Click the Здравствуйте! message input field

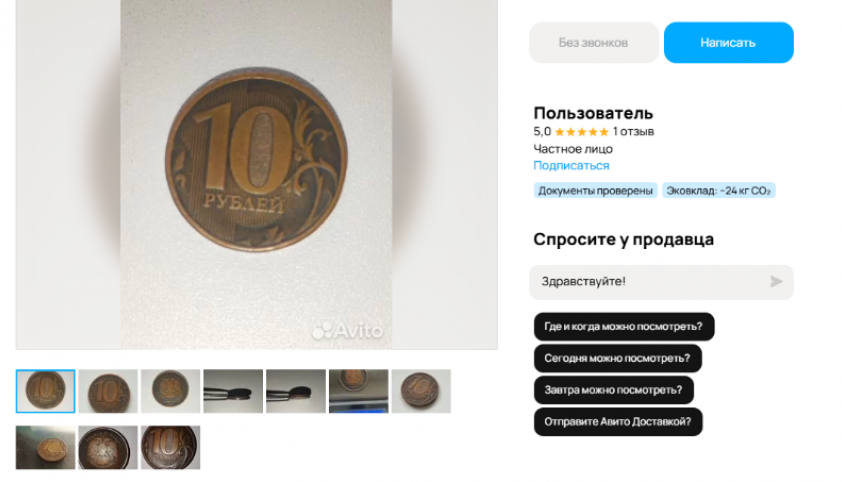pos(661,282)
